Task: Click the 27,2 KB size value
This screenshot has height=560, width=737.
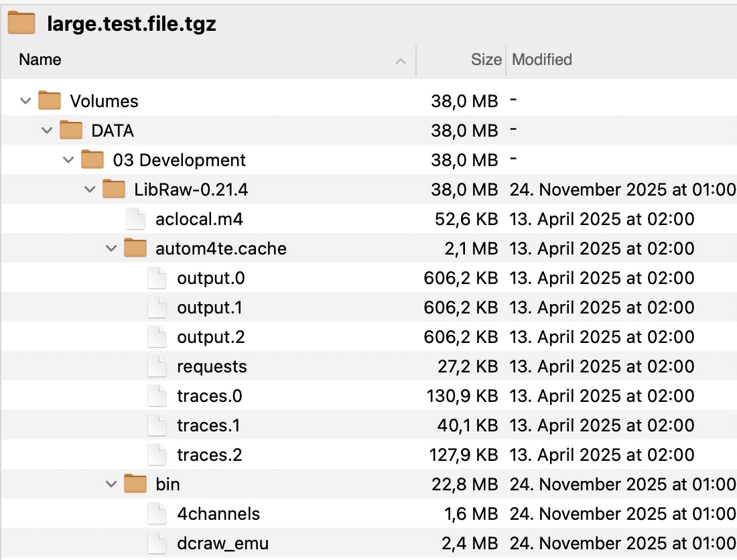Action: [x=468, y=366]
